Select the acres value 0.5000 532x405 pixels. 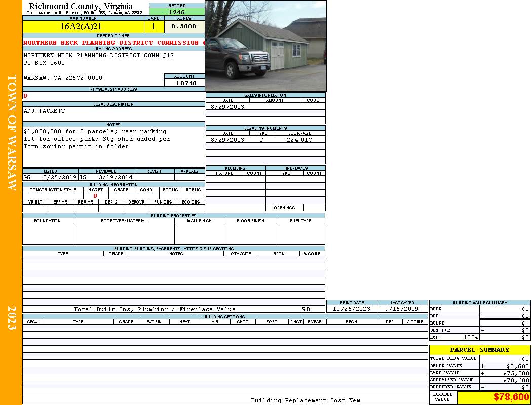(184, 26)
